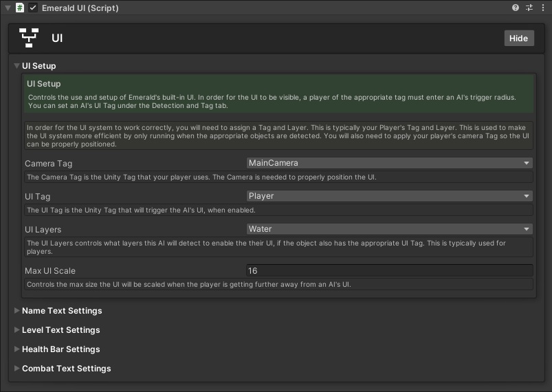Click the Max UI Scale value field
The width and height of the screenshot is (552, 392).
(389, 271)
